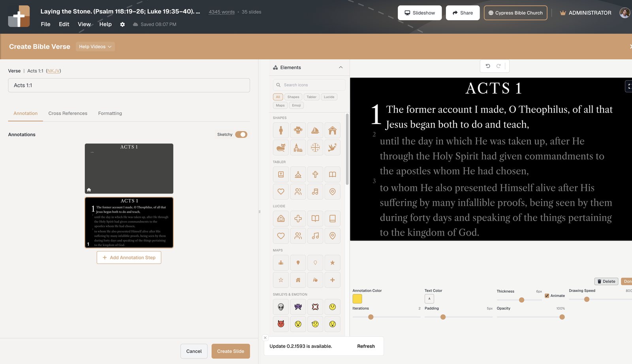Insert the Lucide map pin icon

click(x=333, y=236)
